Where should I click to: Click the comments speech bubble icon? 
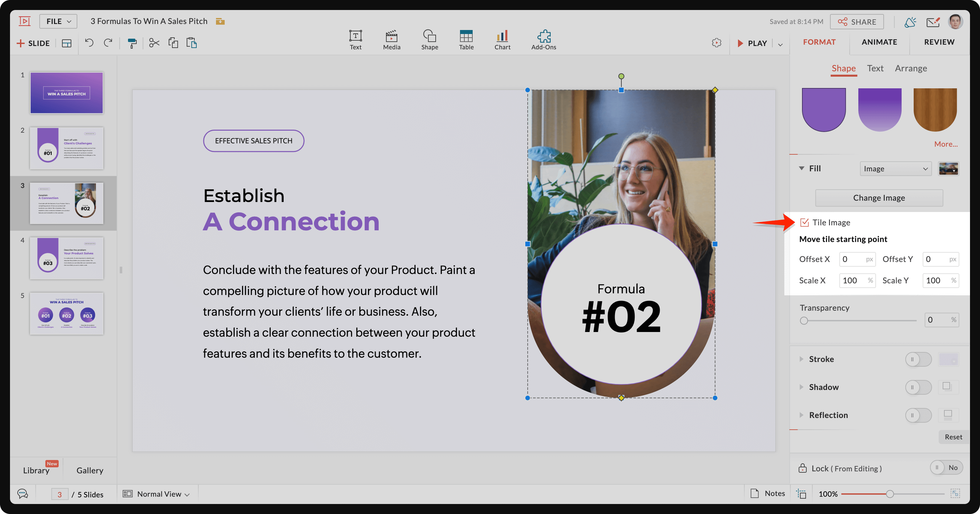click(x=23, y=494)
